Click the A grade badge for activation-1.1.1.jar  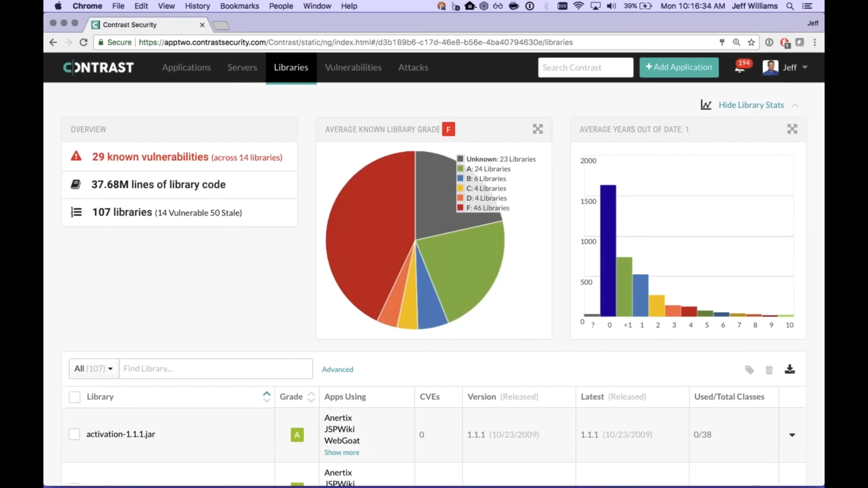(297, 434)
